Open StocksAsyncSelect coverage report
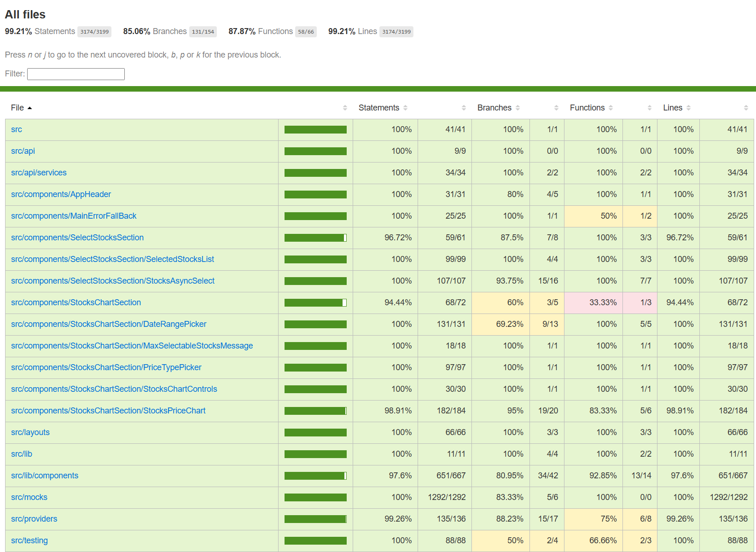This screenshot has height=552, width=756. [x=113, y=281]
